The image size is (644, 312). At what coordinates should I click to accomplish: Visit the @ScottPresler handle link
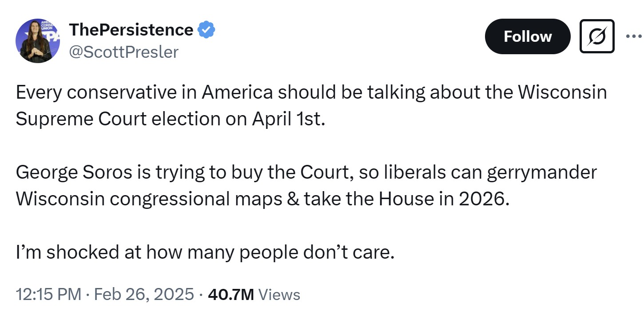(123, 52)
